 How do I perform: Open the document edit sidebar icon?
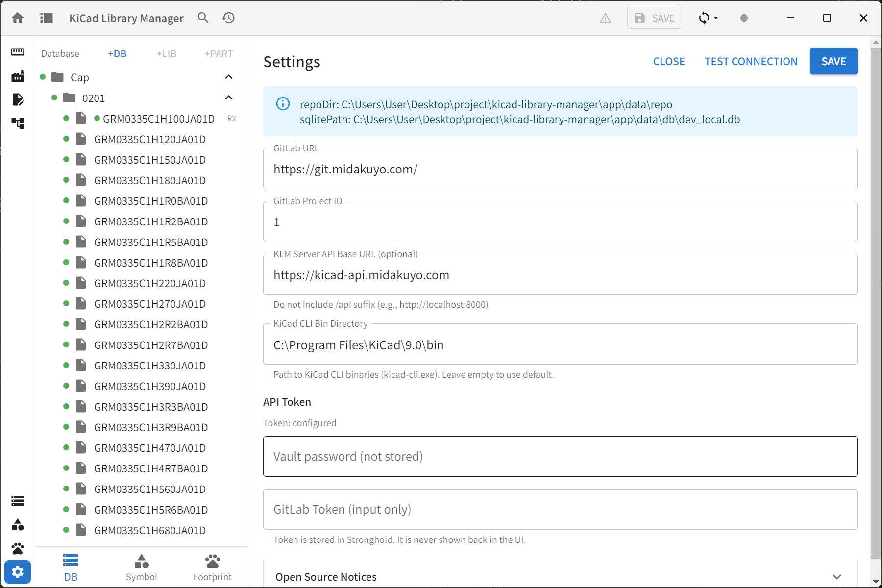[18, 99]
